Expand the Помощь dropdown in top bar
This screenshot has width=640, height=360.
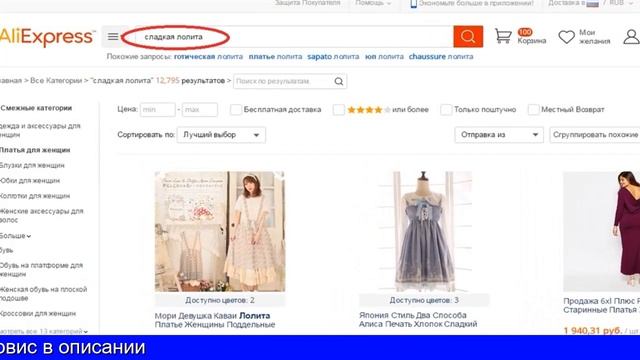pyautogui.click(x=373, y=3)
